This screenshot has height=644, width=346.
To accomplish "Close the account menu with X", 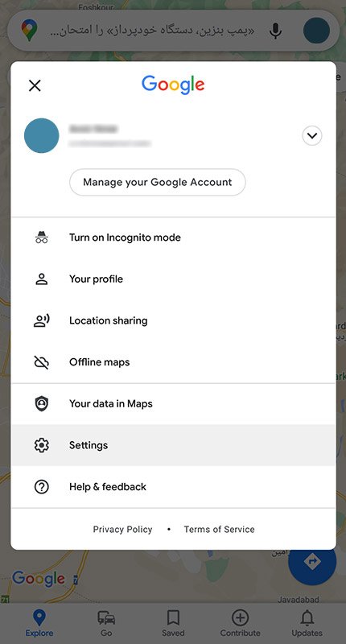I will (x=35, y=85).
